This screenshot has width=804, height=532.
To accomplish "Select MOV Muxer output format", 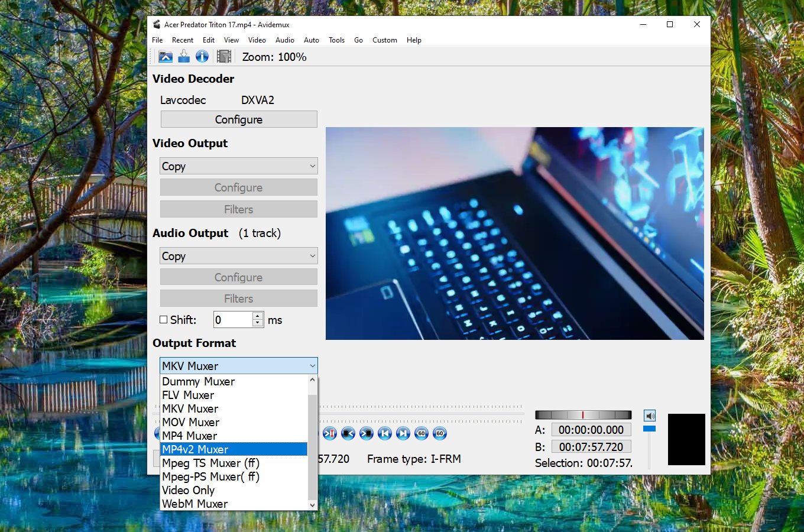I will point(234,423).
